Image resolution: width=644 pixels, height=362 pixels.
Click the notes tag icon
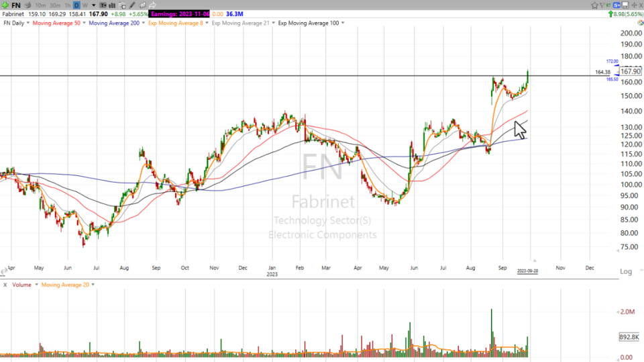click(x=142, y=5)
